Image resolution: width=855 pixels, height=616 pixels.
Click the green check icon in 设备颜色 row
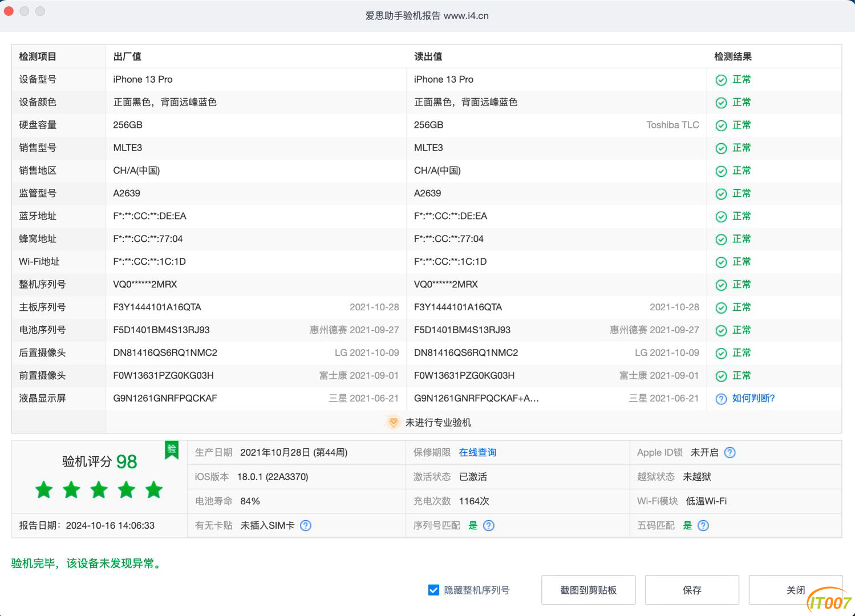(x=721, y=103)
